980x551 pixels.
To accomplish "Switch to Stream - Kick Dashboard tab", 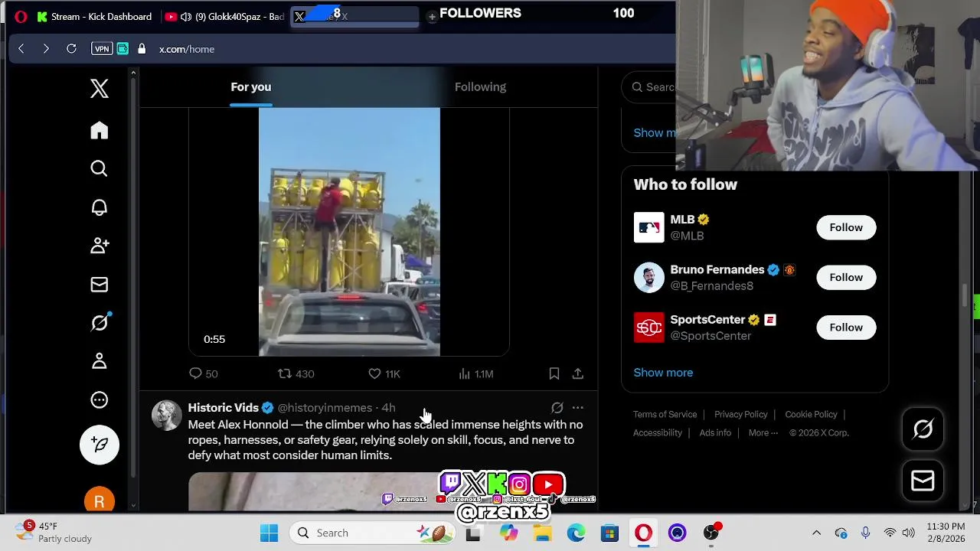I will [95, 16].
